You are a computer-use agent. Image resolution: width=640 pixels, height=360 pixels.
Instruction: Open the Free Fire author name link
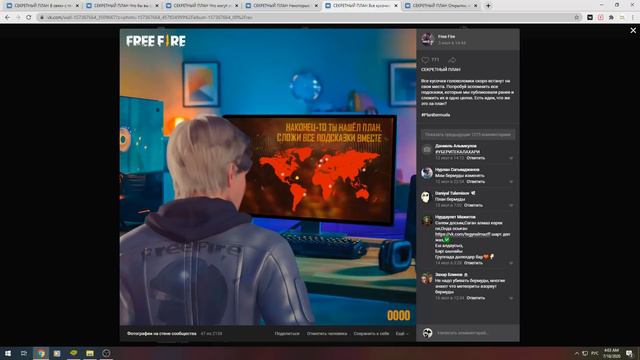point(446,36)
